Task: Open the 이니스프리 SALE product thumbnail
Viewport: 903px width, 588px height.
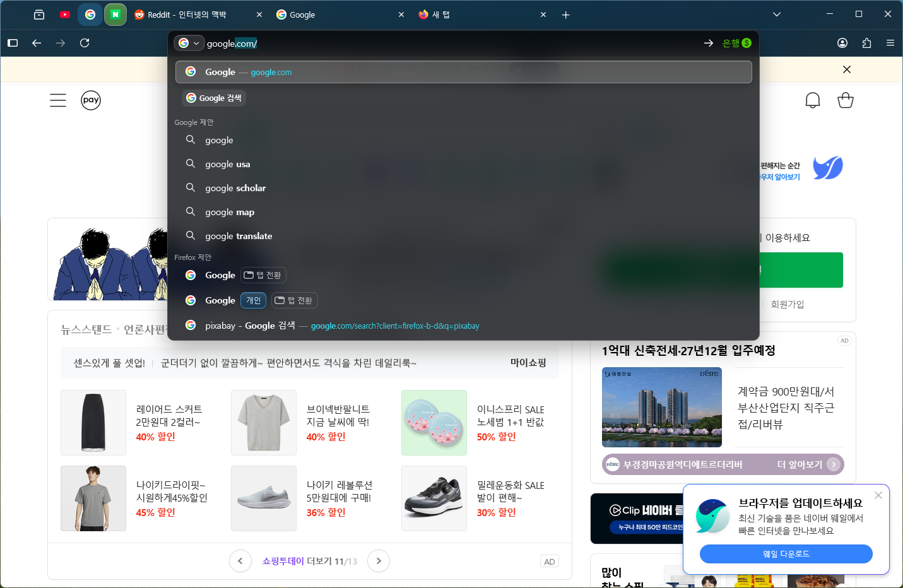Action: (x=434, y=423)
